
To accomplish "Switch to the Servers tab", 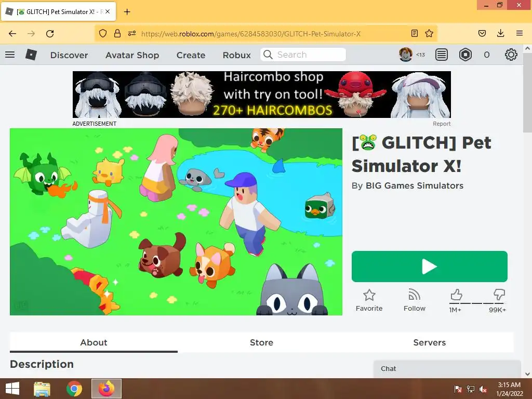I will coord(429,342).
